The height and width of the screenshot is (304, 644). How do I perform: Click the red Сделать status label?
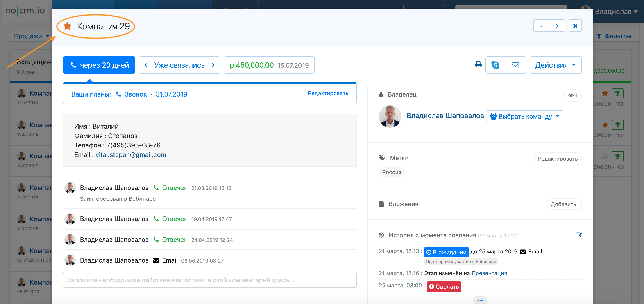444,287
